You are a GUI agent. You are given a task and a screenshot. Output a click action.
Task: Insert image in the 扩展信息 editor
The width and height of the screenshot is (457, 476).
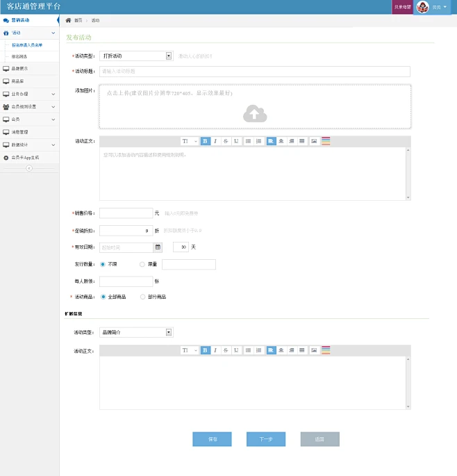click(x=314, y=350)
